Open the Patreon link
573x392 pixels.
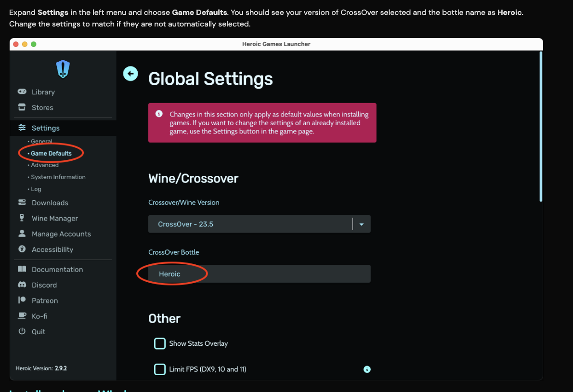(x=45, y=301)
